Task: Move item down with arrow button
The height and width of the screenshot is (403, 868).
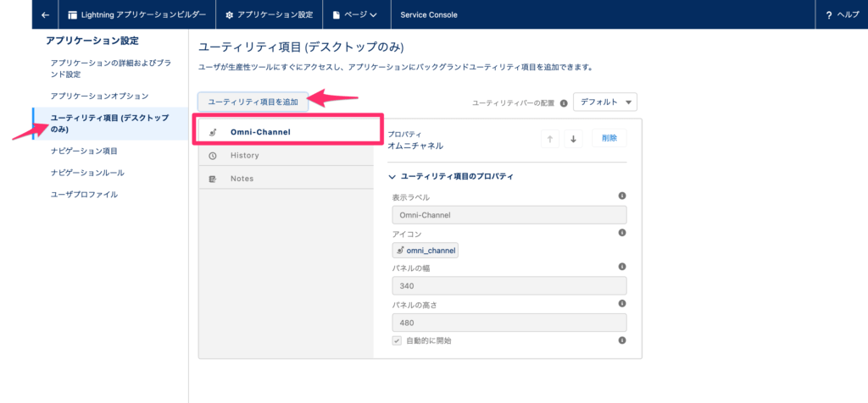Action: pyautogui.click(x=574, y=139)
